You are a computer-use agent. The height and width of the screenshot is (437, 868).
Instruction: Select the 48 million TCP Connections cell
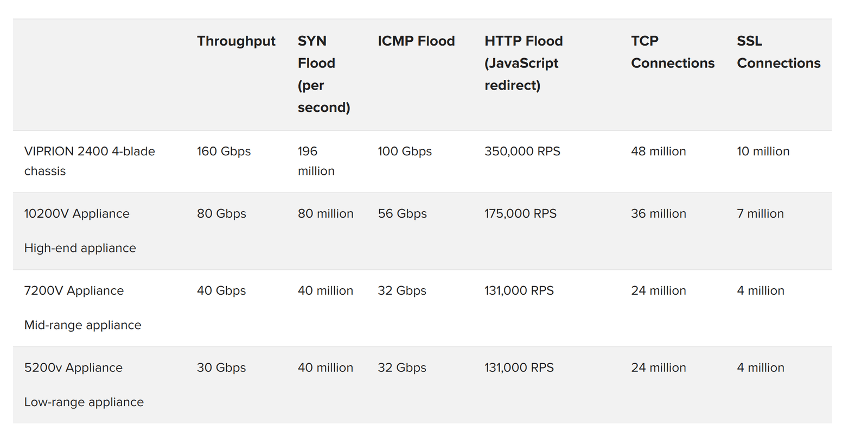point(658,151)
